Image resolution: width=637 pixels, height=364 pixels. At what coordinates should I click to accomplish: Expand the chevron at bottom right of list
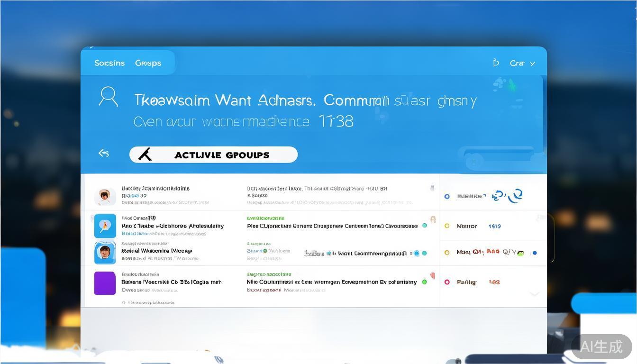click(535, 294)
